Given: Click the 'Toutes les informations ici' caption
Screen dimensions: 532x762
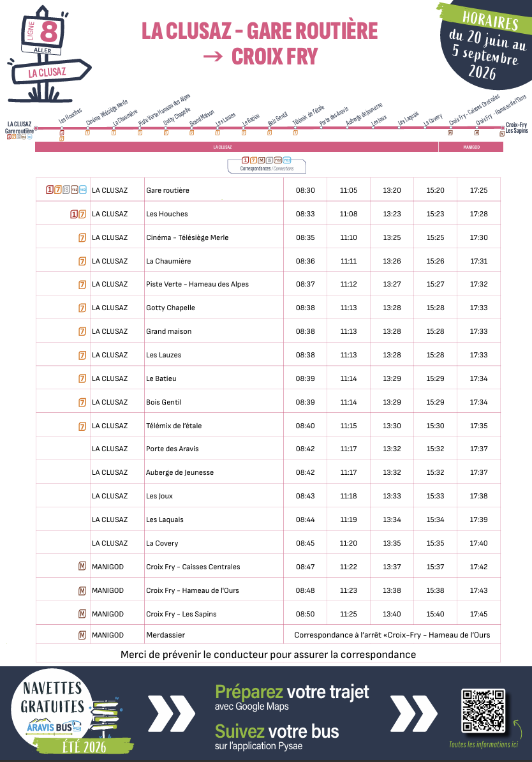Looking at the screenshot, I should (483, 745).
